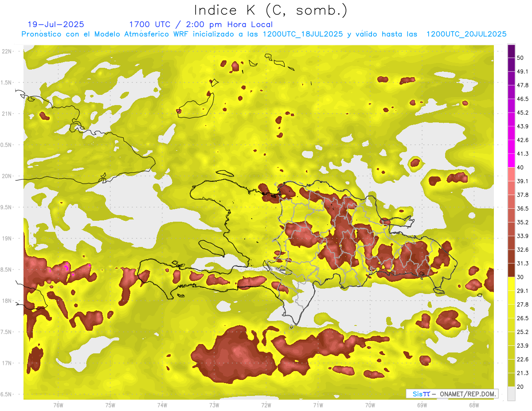Click the dark purple swatch above 50

[x=511, y=51]
